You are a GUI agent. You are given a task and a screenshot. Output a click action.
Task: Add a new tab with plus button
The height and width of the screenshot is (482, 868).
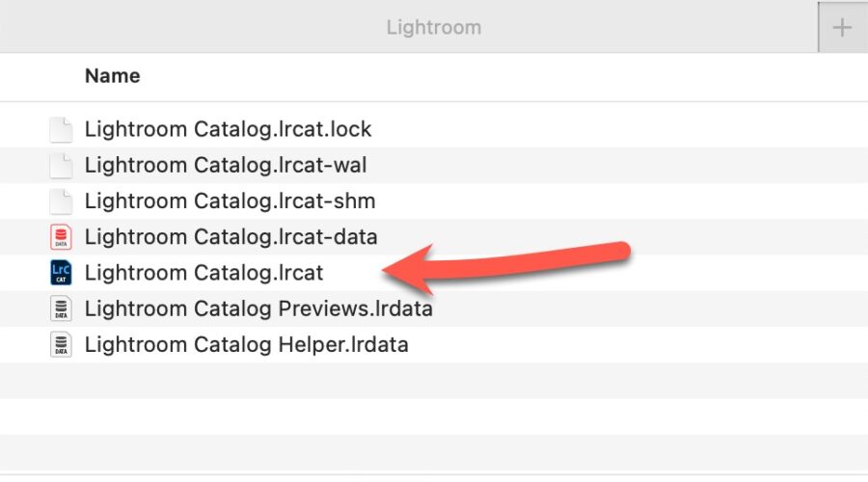coord(842,28)
